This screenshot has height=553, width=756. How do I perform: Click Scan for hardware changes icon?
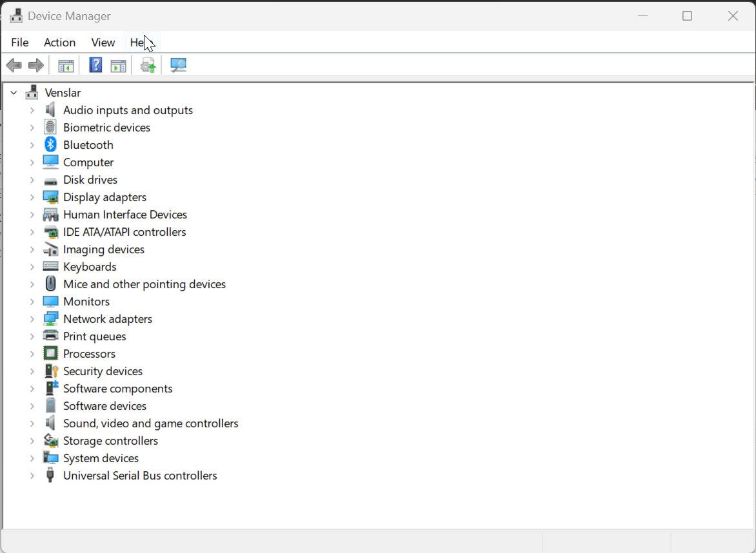178,65
